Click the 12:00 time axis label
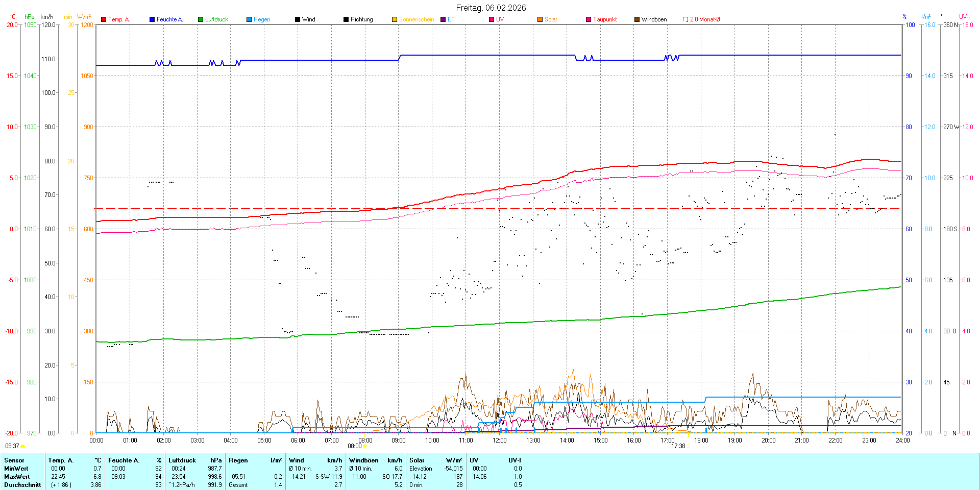 coord(499,440)
